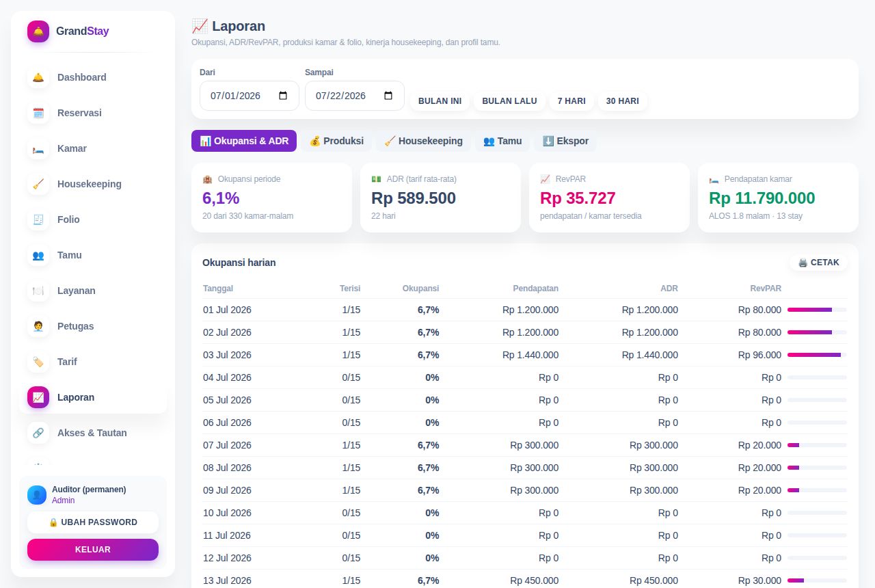The width and height of the screenshot is (875, 588).
Task: Click the Rp 589.500 ADR value
Action: point(414,198)
